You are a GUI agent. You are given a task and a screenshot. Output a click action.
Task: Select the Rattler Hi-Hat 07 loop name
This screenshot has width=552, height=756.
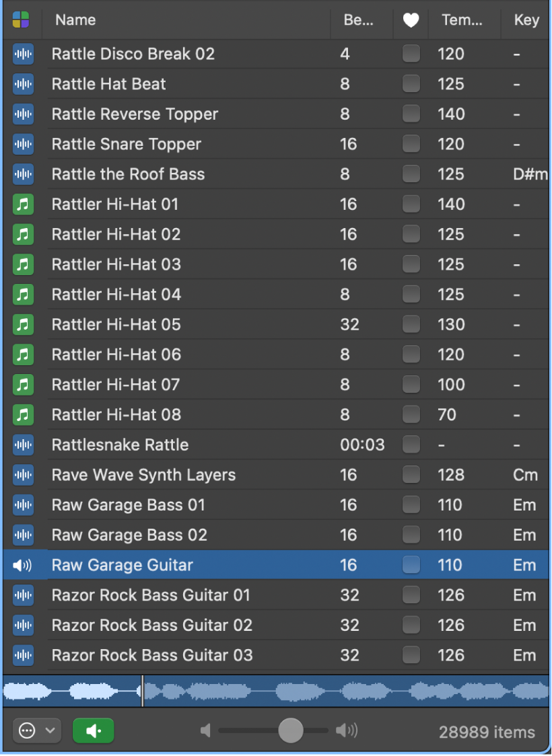116,385
